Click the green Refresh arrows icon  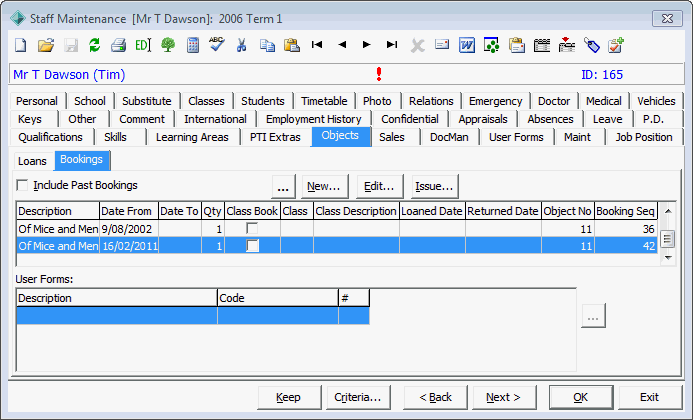click(95, 45)
